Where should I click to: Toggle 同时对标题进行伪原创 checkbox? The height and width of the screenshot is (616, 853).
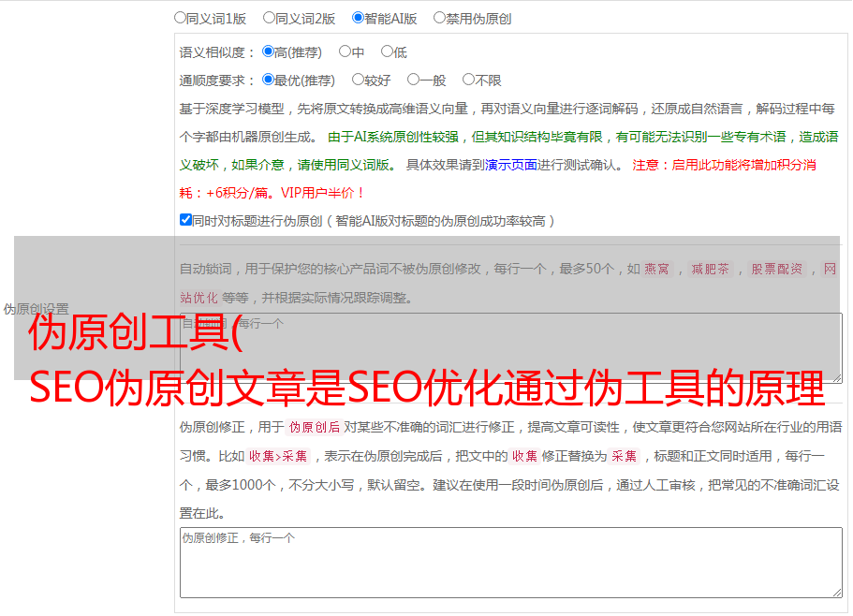tap(185, 220)
